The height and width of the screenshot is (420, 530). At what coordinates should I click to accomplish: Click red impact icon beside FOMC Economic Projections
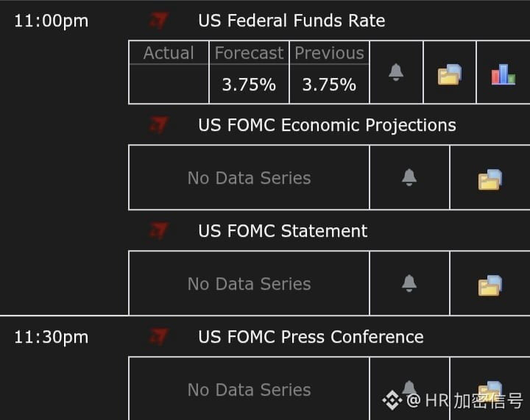pyautogui.click(x=158, y=125)
